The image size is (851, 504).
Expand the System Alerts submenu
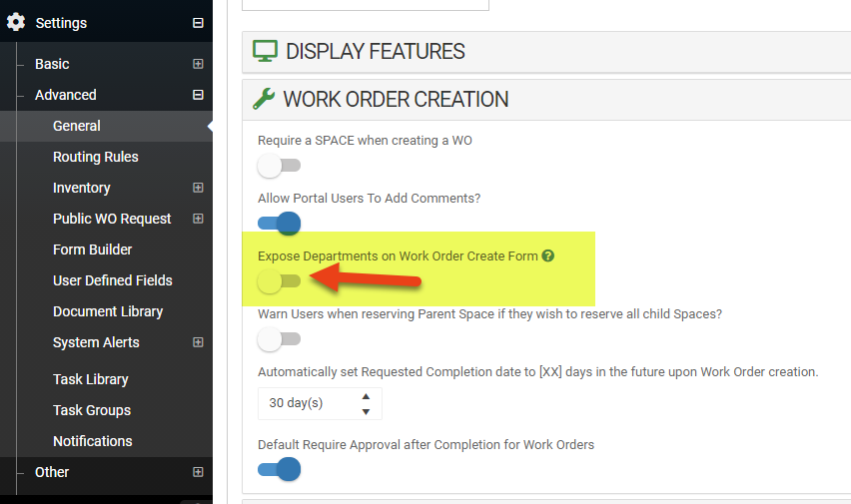pos(198,342)
